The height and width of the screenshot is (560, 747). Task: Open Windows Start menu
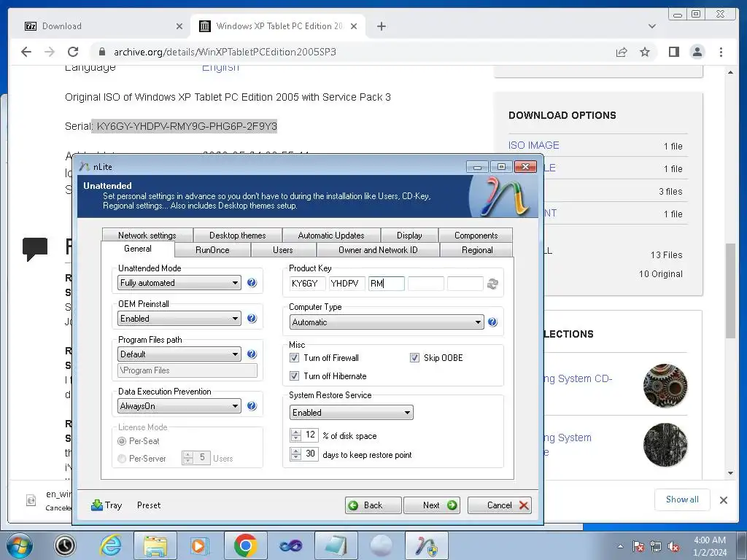point(20,545)
